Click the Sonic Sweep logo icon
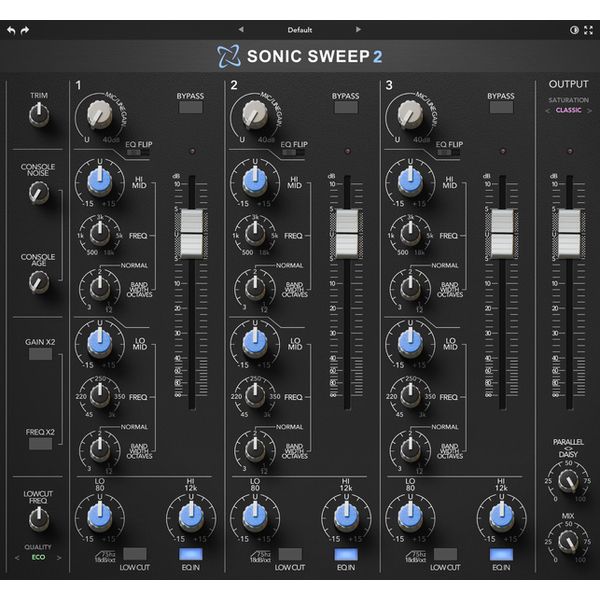The image size is (600, 600). (228, 56)
